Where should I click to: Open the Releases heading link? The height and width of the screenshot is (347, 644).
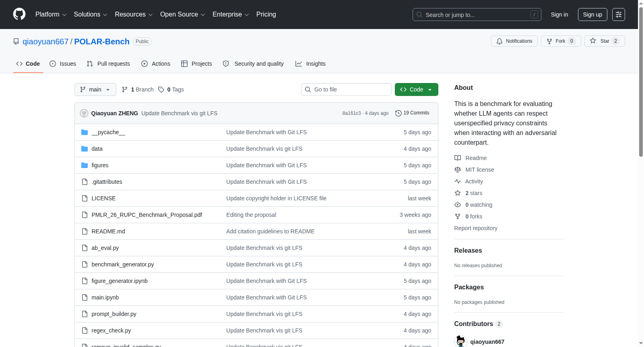(468, 250)
